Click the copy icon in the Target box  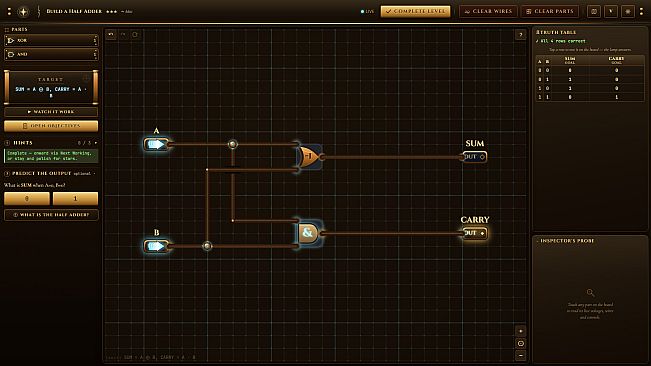(86, 78)
